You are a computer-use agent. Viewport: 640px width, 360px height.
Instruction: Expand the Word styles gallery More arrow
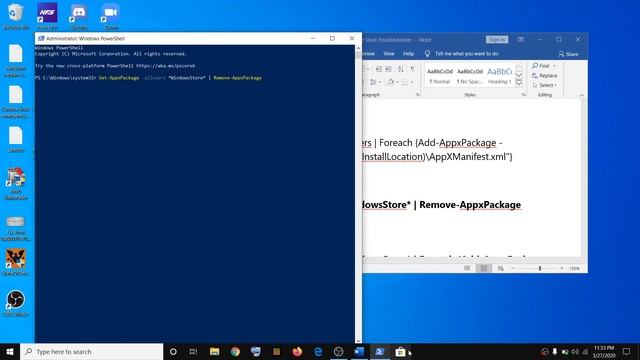click(519, 83)
